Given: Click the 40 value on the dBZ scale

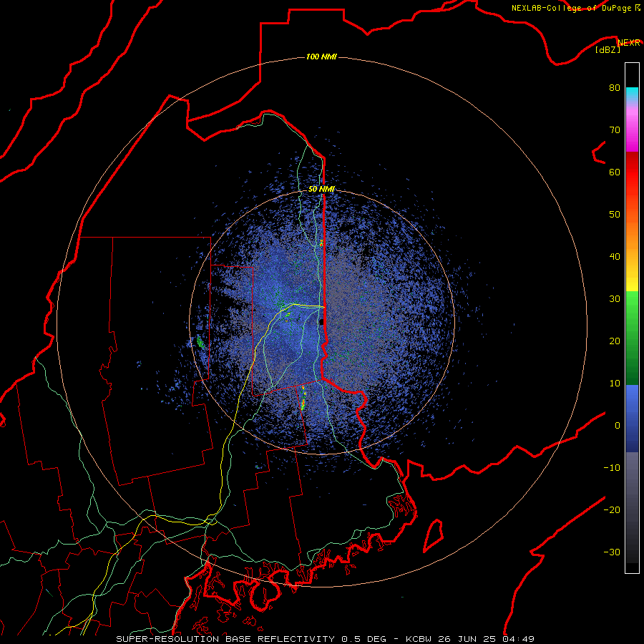Looking at the screenshot, I should tap(615, 257).
